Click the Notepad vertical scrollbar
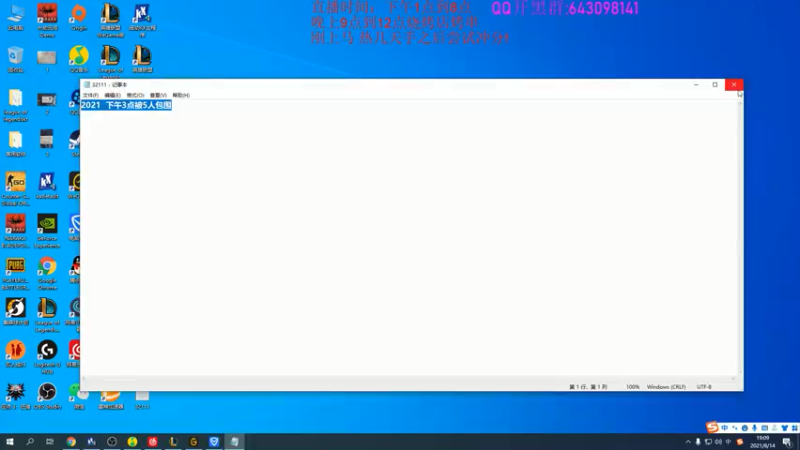The height and width of the screenshot is (450, 800). point(740,237)
